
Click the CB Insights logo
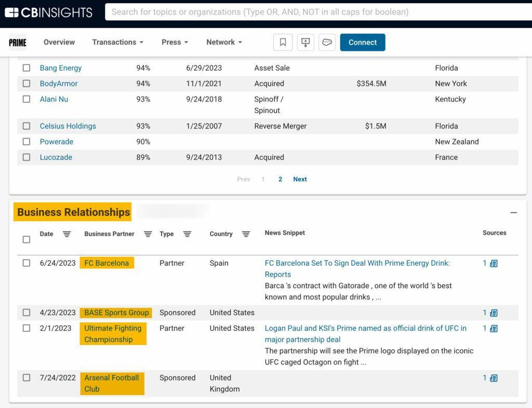tap(48, 12)
